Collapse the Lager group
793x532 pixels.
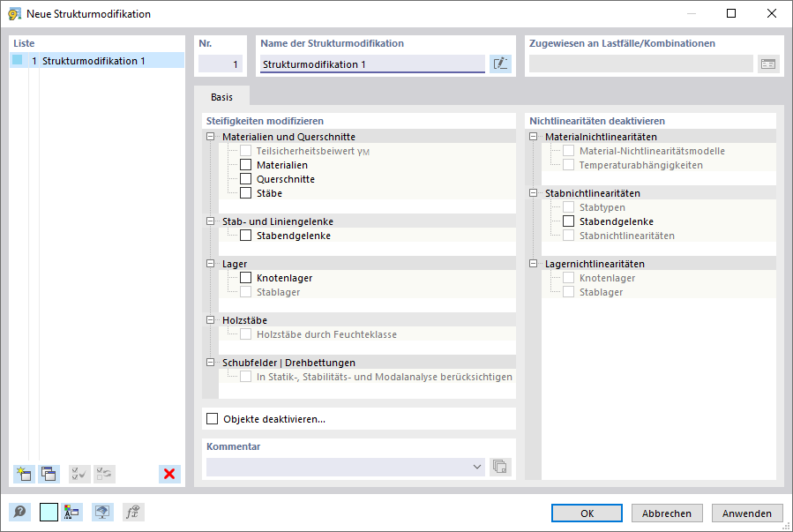pyautogui.click(x=211, y=264)
